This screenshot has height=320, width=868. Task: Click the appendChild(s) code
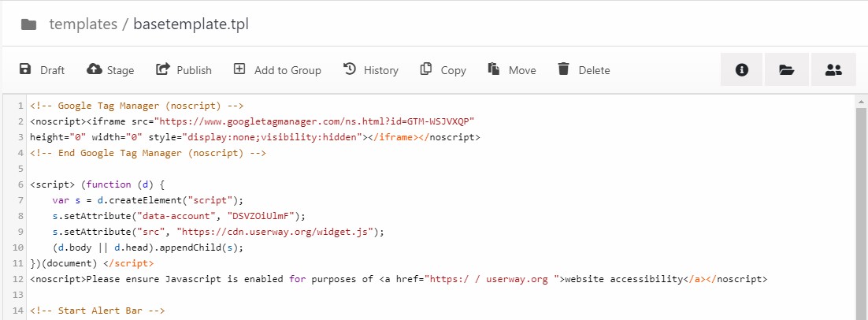pyautogui.click(x=198, y=247)
